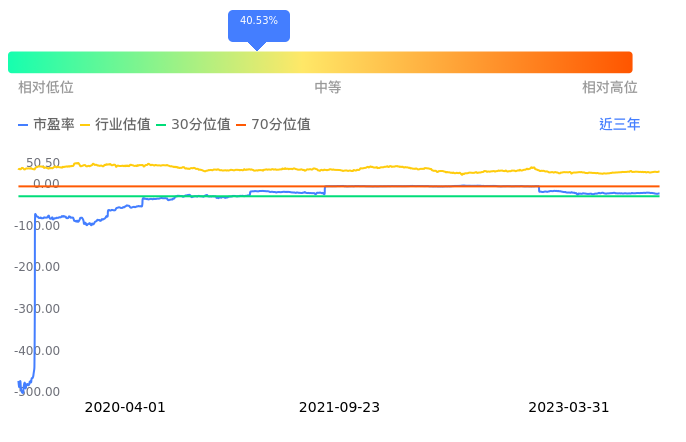Select the 中等 label under the bar
686x442 pixels.
click(328, 88)
